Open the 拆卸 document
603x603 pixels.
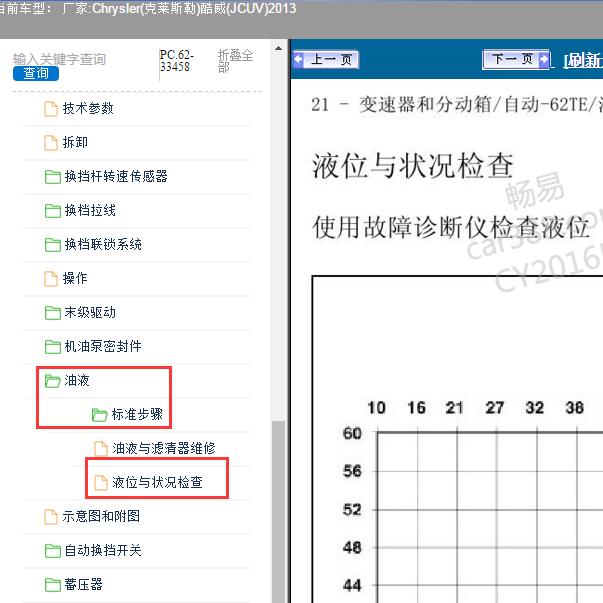pyautogui.click(x=75, y=142)
